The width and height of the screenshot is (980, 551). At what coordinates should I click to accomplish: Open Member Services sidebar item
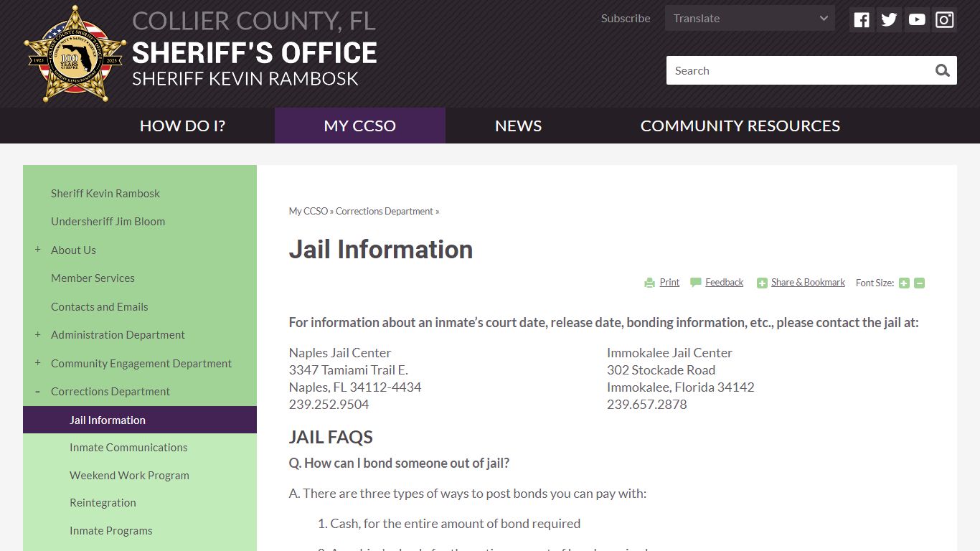(93, 278)
